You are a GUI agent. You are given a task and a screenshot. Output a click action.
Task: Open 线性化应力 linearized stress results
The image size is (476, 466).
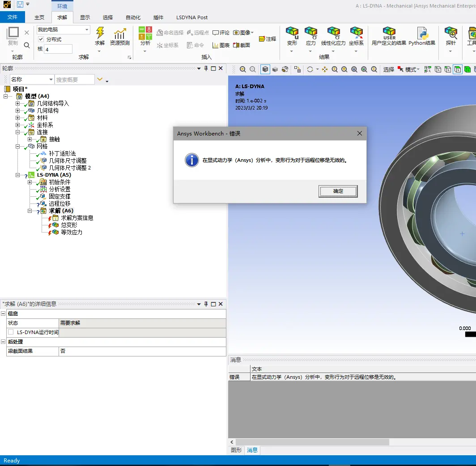click(333, 36)
